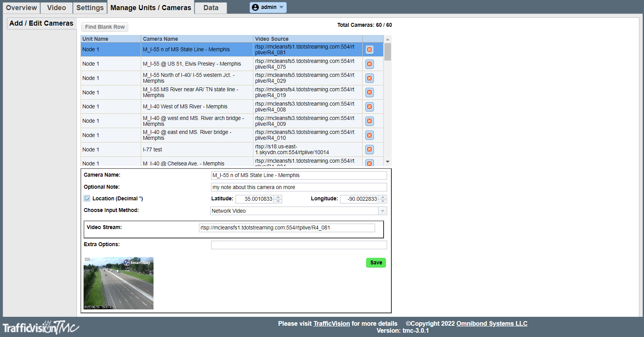644x337 pixels.
Task: Sort by the Unit Name column header
Action: point(111,39)
